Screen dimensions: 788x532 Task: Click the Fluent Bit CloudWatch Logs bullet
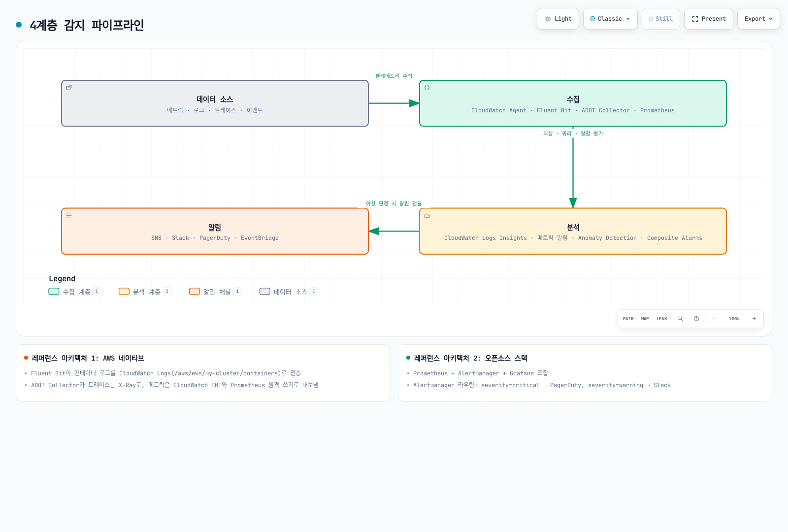166,373
